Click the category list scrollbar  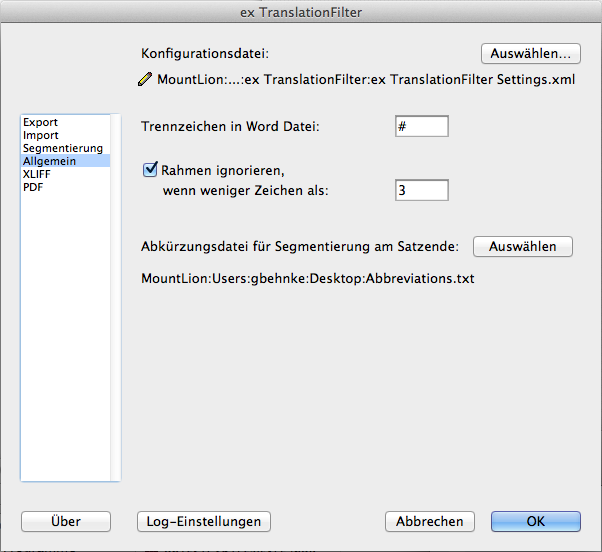tap(116, 297)
